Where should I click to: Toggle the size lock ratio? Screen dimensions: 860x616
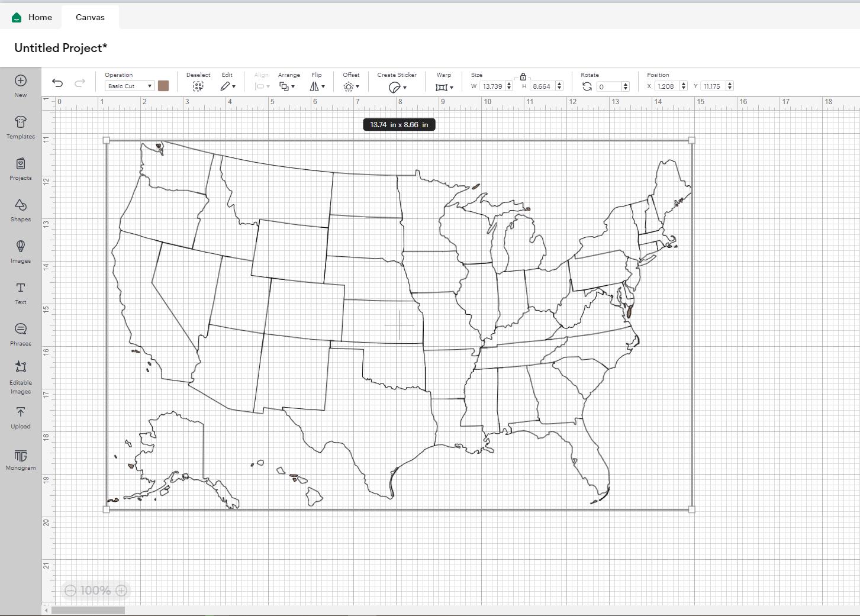coord(523,77)
